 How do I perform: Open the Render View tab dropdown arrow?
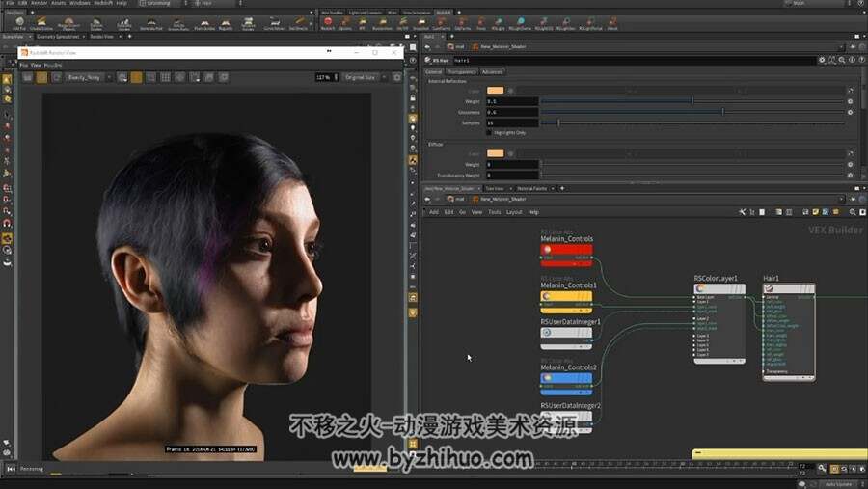pyautogui.click(x=120, y=37)
